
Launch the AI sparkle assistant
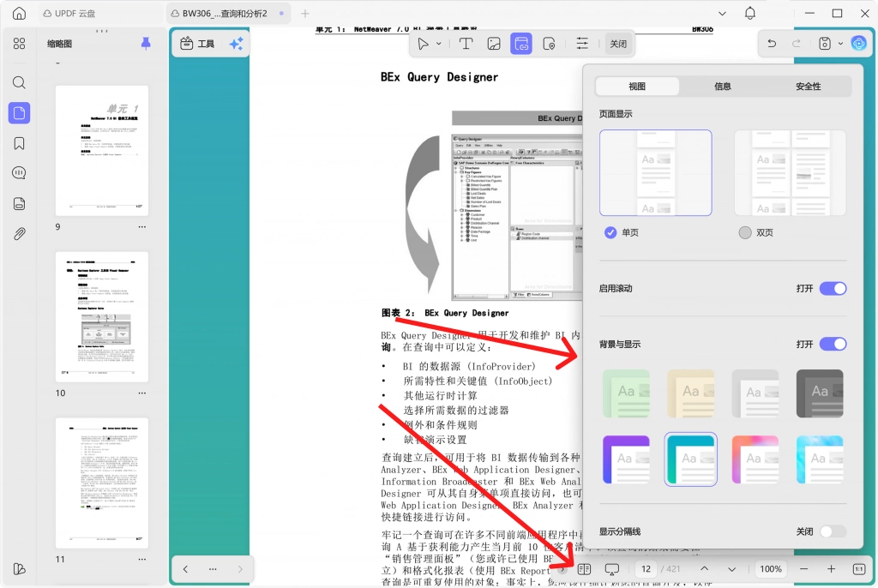click(x=237, y=44)
